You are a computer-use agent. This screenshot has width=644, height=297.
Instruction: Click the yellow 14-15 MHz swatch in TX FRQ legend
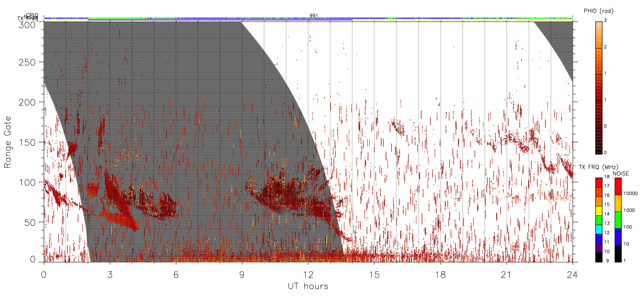tap(599, 211)
